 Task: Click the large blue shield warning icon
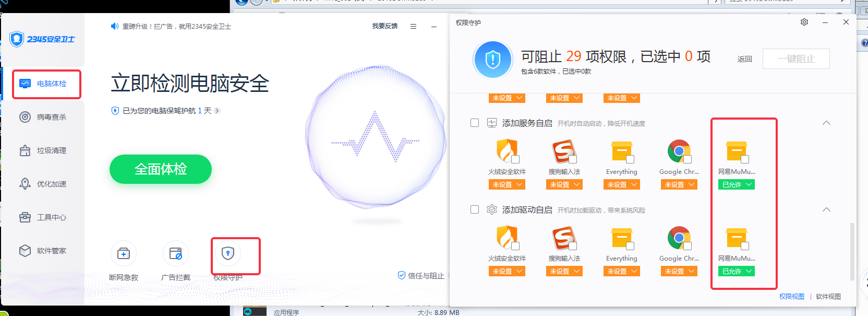tap(492, 60)
